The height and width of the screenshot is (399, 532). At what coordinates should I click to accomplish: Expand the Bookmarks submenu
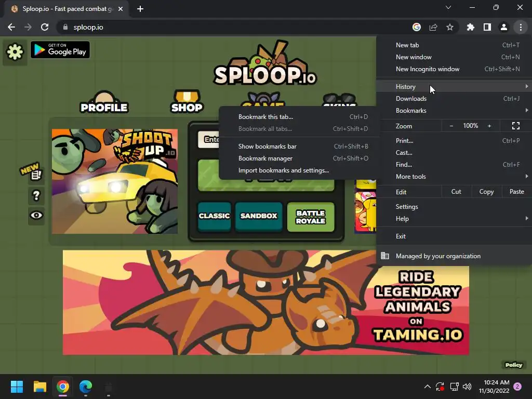[x=454, y=111]
